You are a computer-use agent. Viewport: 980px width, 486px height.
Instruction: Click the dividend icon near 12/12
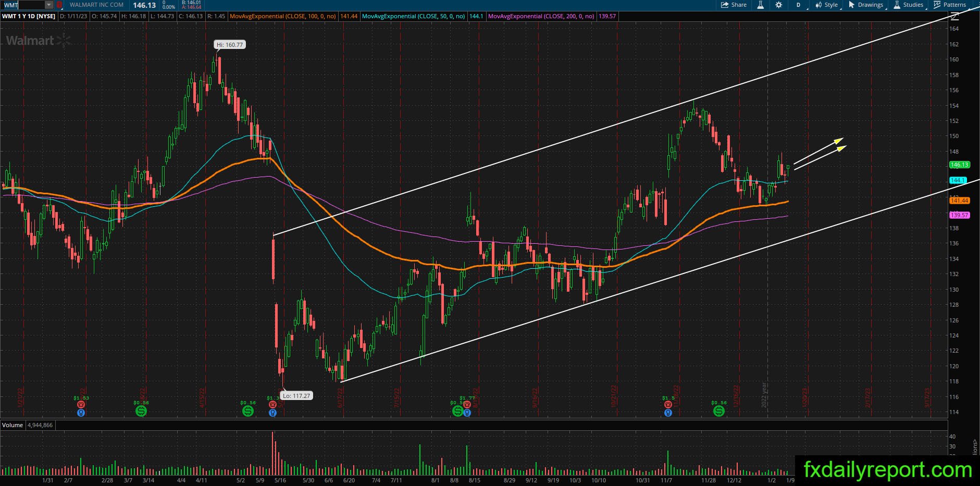pos(719,411)
